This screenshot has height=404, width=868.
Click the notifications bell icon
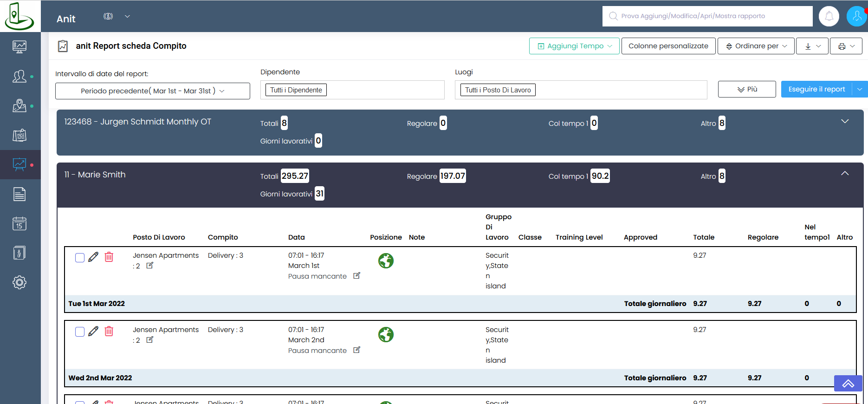tap(829, 16)
